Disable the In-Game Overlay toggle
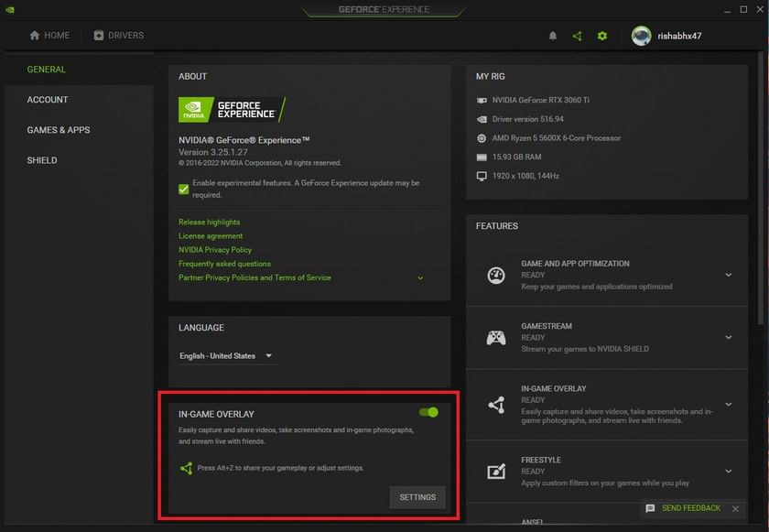 click(428, 412)
